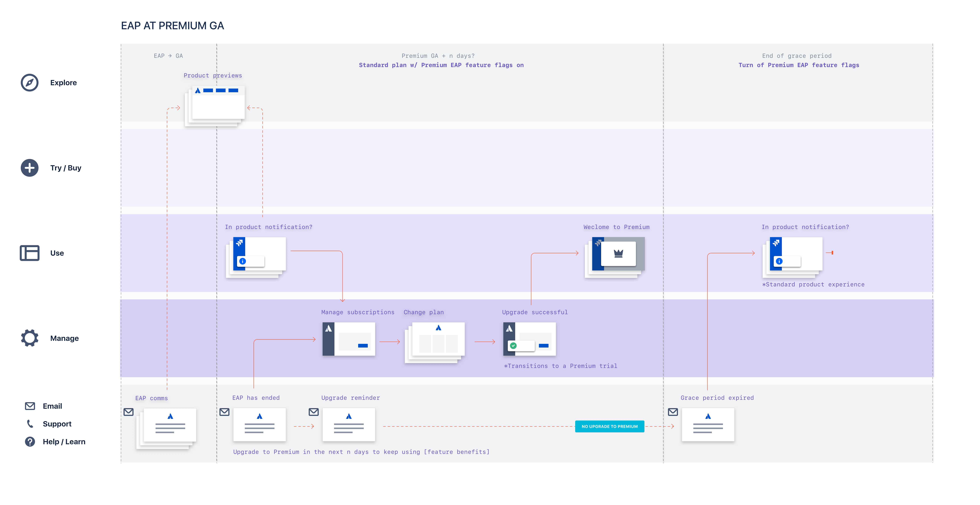
Task: Click the Email envelope icon in legend
Action: pyautogui.click(x=30, y=406)
